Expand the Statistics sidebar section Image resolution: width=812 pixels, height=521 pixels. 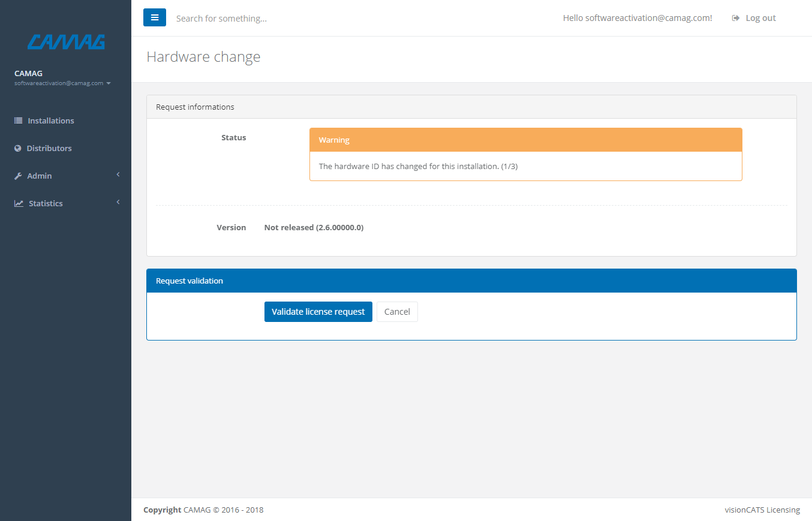(x=65, y=203)
